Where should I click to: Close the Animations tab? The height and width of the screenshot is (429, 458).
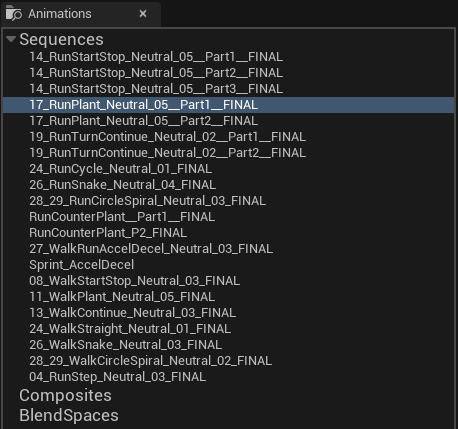143,14
